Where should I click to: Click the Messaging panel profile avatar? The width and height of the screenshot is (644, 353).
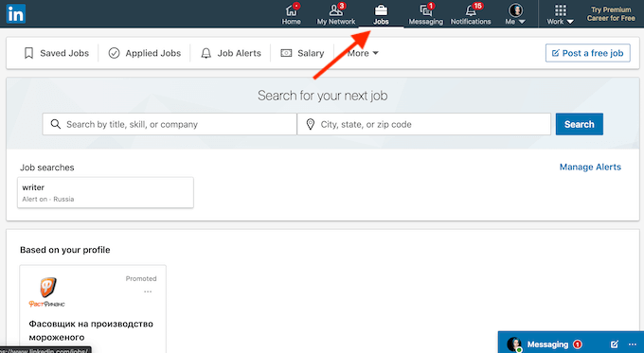tap(514, 344)
